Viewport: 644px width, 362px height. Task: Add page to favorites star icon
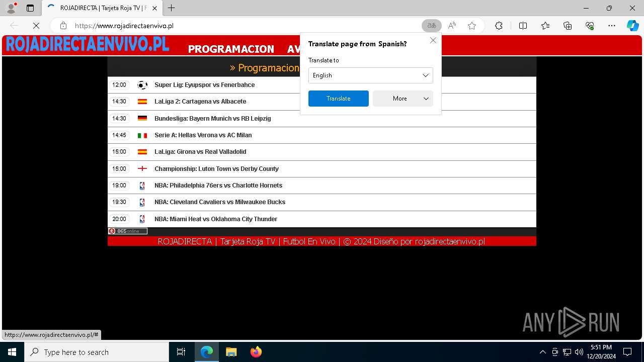tap(472, 26)
